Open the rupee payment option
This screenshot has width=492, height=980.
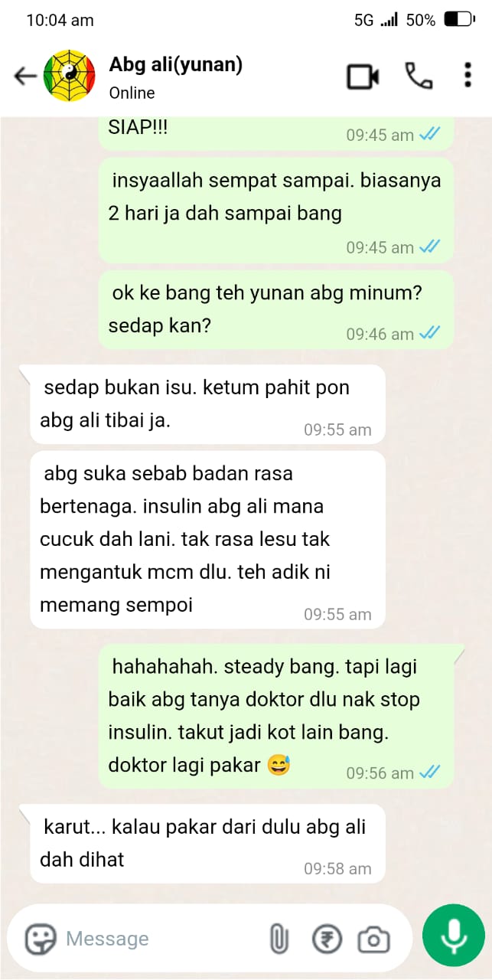coord(326,939)
